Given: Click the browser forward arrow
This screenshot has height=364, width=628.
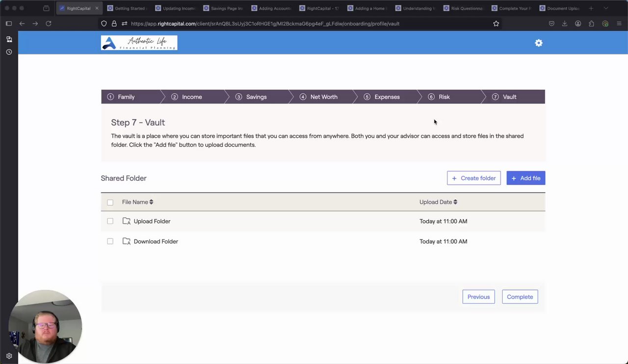Looking at the screenshot, I should pos(35,24).
